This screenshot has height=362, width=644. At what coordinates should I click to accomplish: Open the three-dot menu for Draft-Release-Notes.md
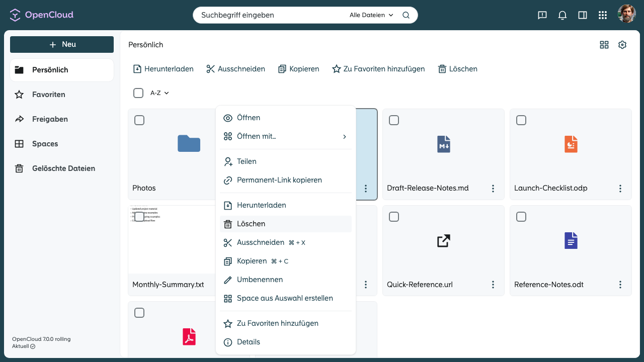pos(493,189)
